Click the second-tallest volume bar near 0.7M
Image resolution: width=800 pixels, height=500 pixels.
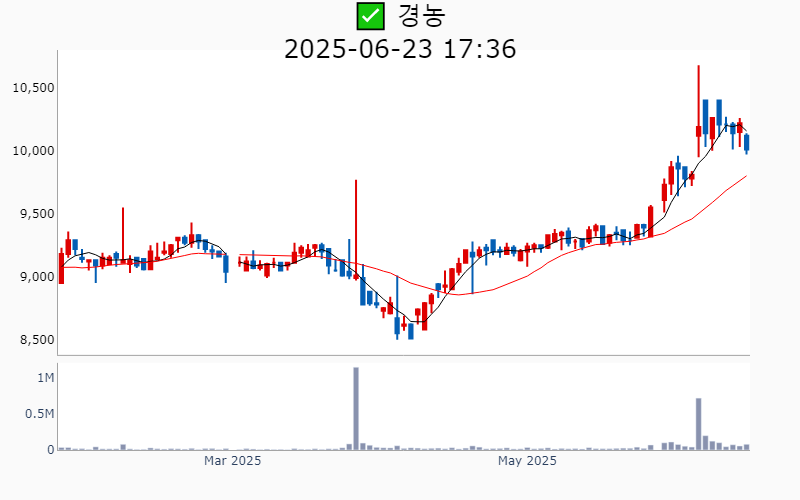click(x=698, y=424)
